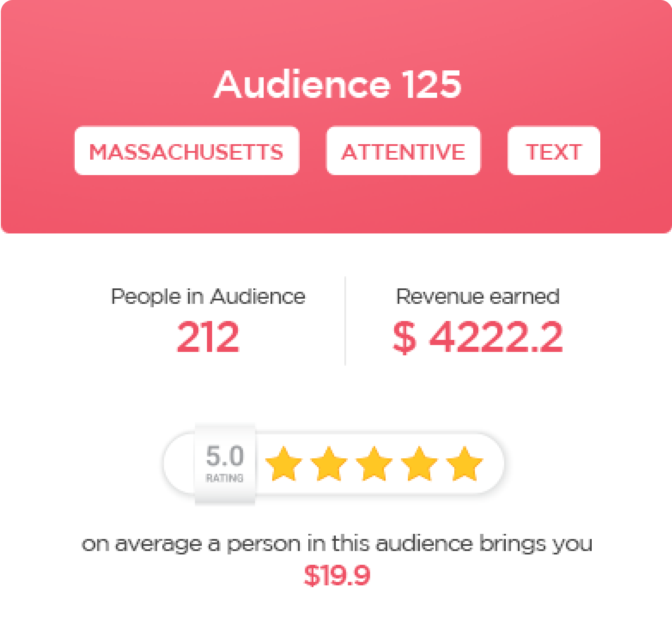Choose the third rating star
672x642 pixels.
click(x=374, y=463)
